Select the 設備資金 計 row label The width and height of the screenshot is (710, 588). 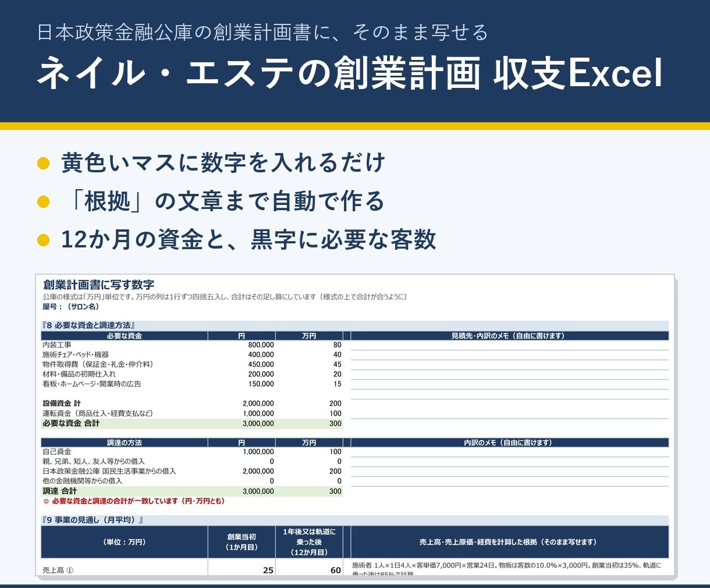tap(62, 403)
